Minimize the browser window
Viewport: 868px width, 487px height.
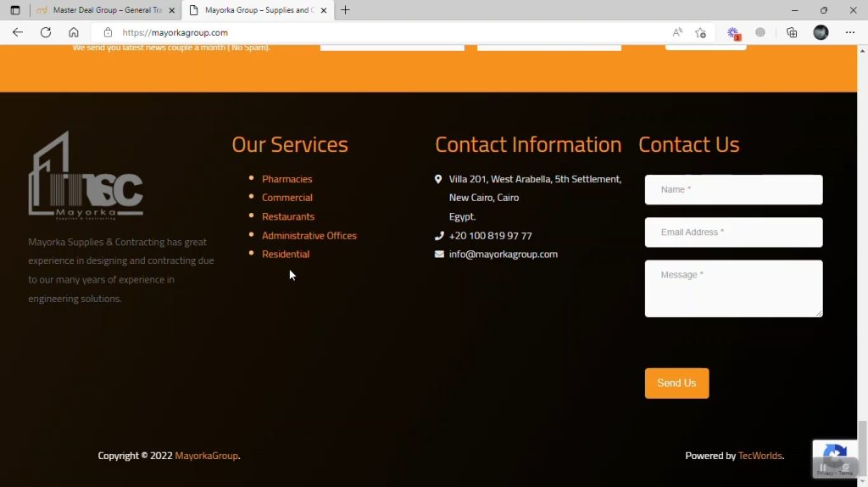[795, 10]
